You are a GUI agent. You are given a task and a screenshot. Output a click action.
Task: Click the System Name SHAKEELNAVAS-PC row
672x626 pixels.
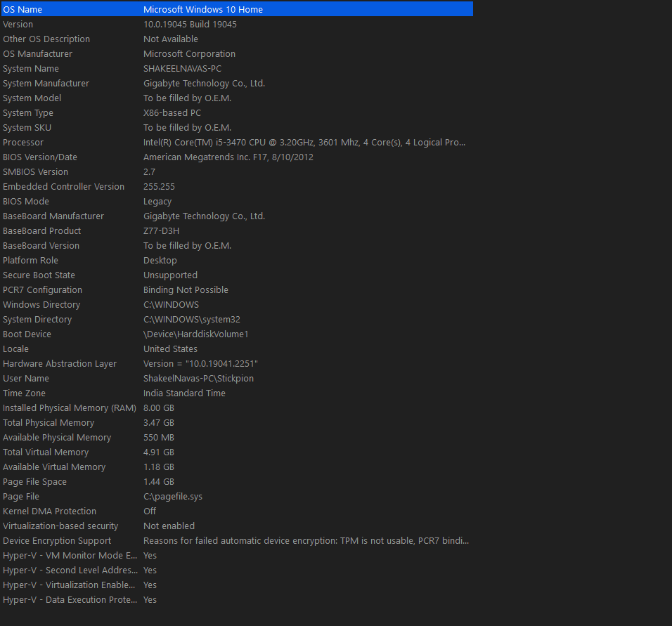tap(237, 68)
